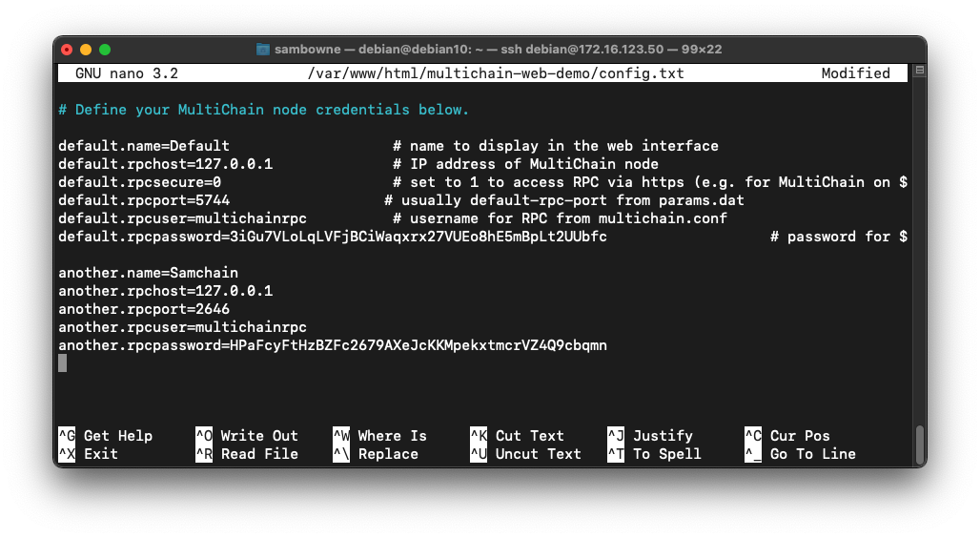Click the ^J Justify shortcut
Image resolution: width=980 pixels, height=538 pixels.
[650, 435]
